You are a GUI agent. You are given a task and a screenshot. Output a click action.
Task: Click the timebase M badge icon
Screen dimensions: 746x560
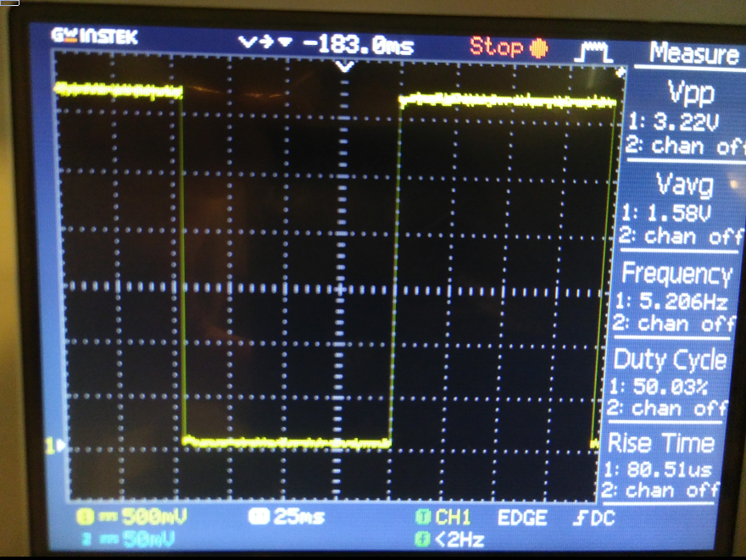click(x=259, y=517)
